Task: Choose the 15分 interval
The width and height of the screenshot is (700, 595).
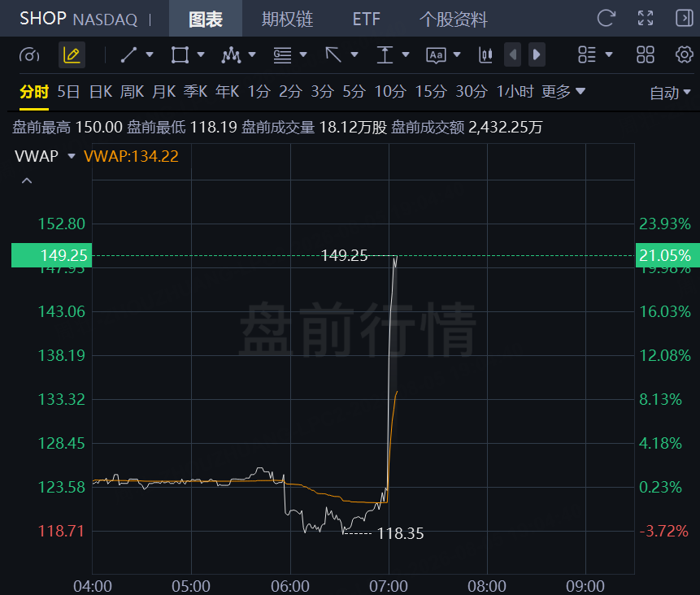Action: pos(431,92)
